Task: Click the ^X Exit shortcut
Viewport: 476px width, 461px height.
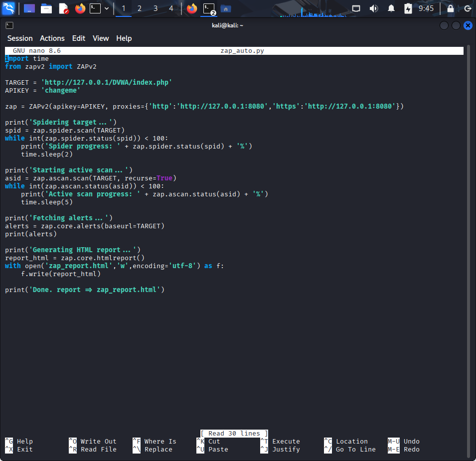Action: pos(19,449)
